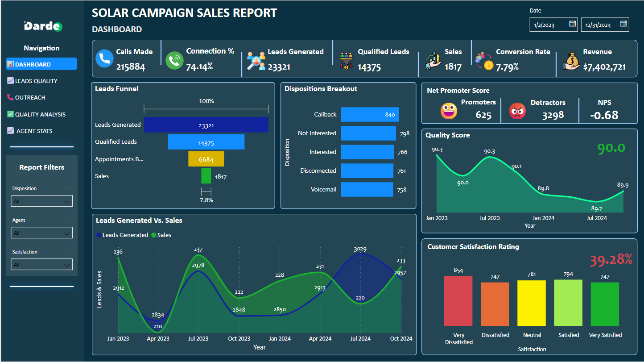Open start date calendar picker icon
Screen dimensions: 644x362
[572, 24]
